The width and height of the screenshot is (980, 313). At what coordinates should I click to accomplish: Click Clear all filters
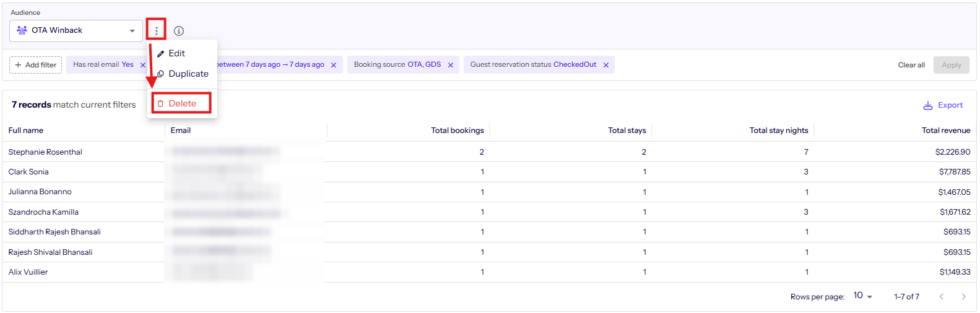point(911,65)
